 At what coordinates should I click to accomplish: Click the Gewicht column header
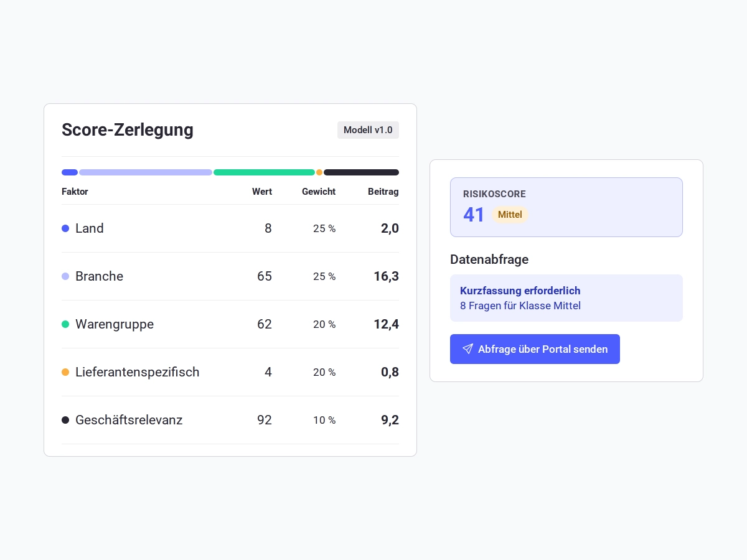click(319, 192)
